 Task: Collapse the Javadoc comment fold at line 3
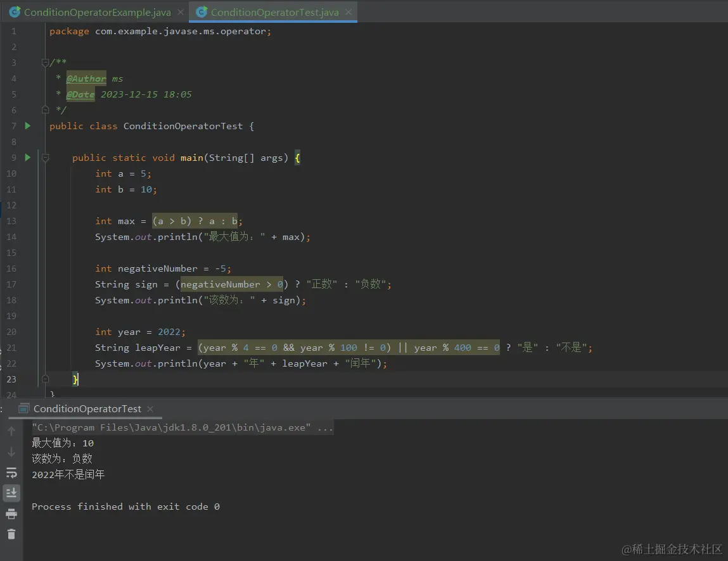pyautogui.click(x=45, y=62)
